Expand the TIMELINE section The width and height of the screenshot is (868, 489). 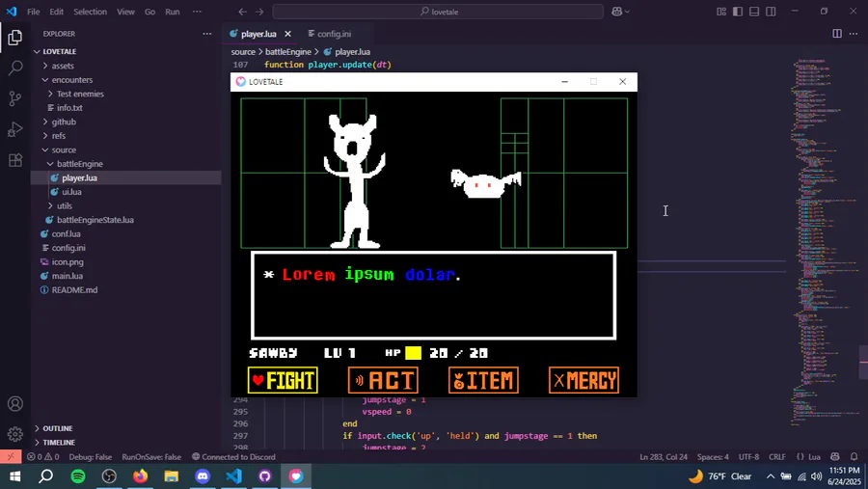tap(59, 443)
